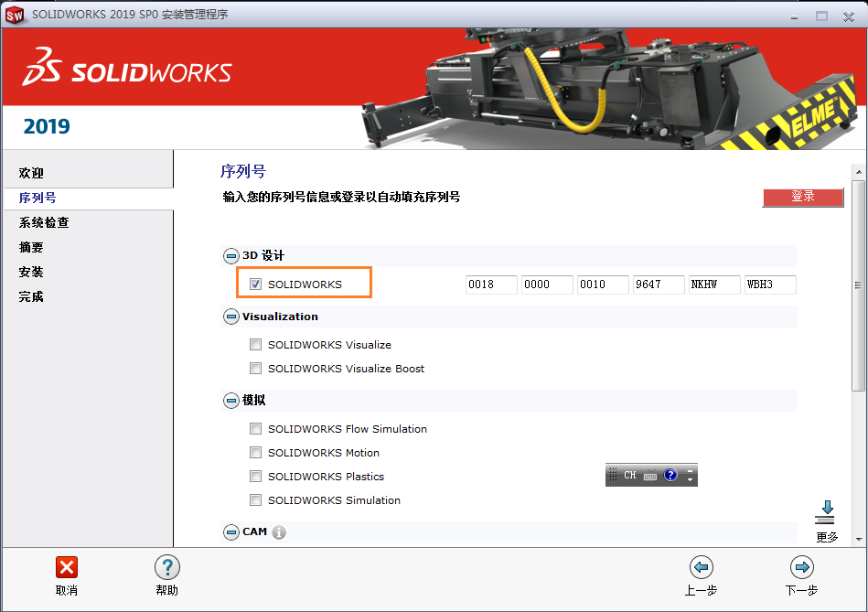Enable SOLIDWORKS Visualize
The image size is (868, 612).
pyautogui.click(x=256, y=345)
